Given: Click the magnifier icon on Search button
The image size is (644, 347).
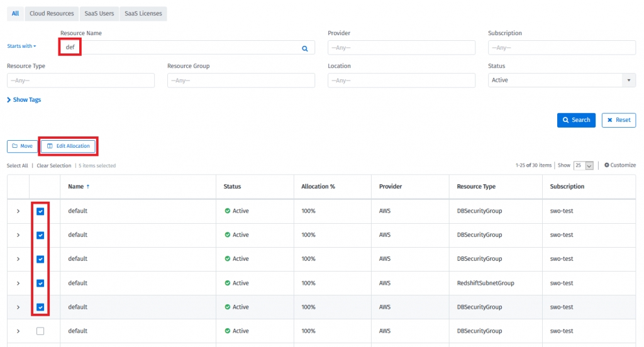Looking at the screenshot, I should click(x=566, y=120).
